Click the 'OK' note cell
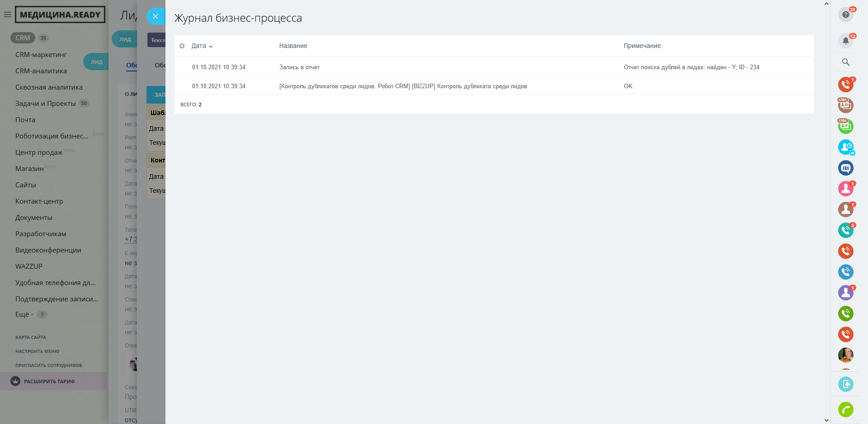This screenshot has width=868, height=424. [628, 86]
